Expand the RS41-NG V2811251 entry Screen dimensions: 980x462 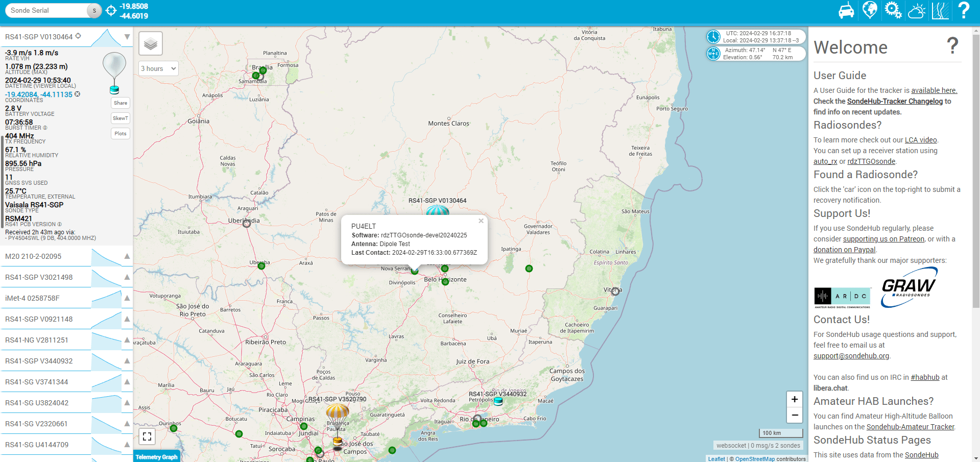[127, 340]
